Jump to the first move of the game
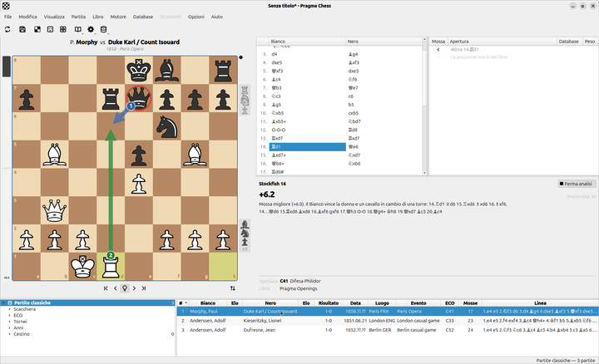Screen dimensions: 599x364 [x=106, y=288]
